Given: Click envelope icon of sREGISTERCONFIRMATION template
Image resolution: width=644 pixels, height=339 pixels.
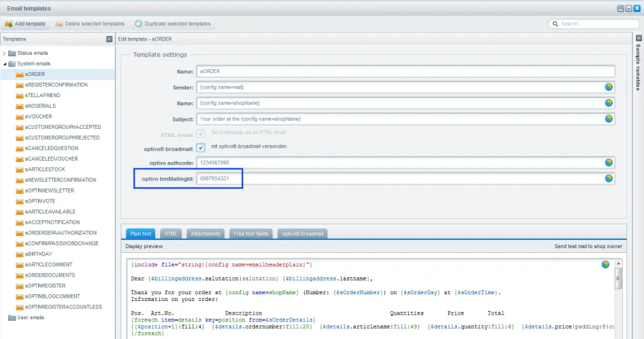Looking at the screenshot, I should coord(19,85).
